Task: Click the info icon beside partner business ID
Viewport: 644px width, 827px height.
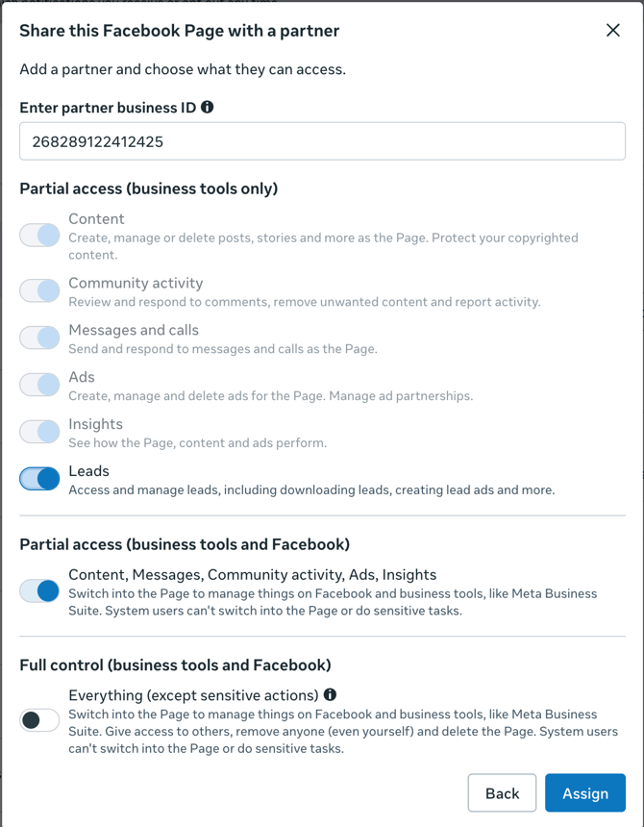Action: 208,108
